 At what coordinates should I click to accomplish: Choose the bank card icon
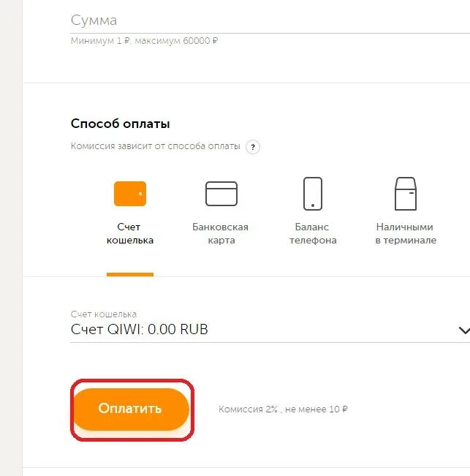pyautogui.click(x=221, y=194)
